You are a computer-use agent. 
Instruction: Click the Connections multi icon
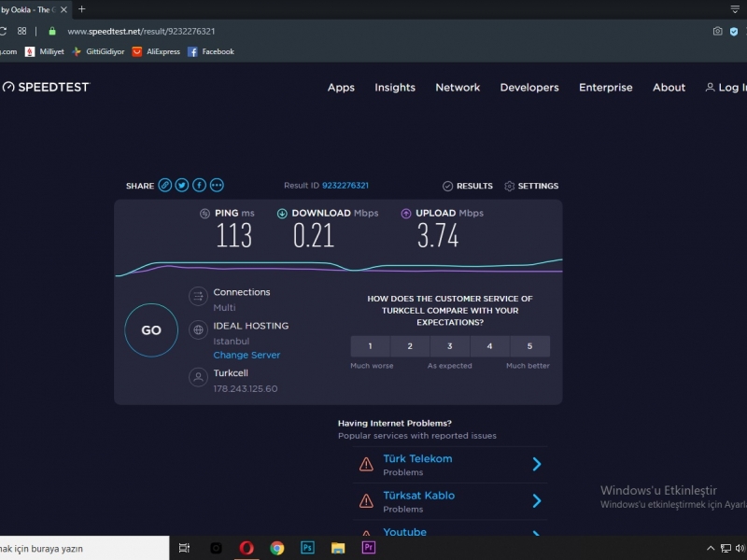point(198,296)
